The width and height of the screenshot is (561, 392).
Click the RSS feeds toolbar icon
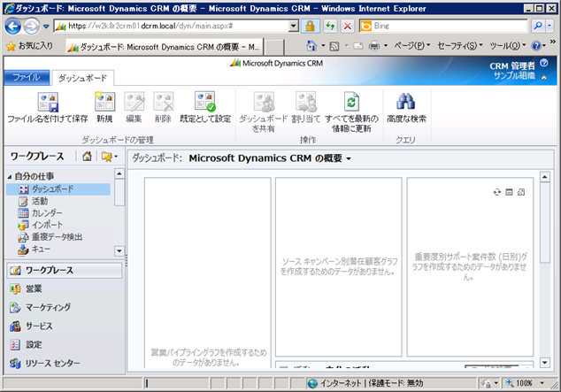click(x=334, y=46)
